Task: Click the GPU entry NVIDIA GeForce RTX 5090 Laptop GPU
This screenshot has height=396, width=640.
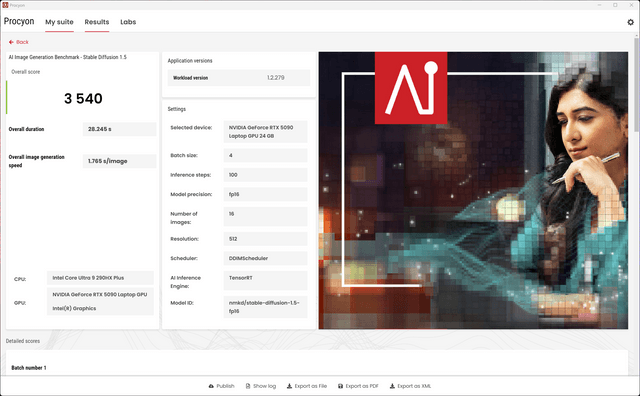Action: click(100, 294)
